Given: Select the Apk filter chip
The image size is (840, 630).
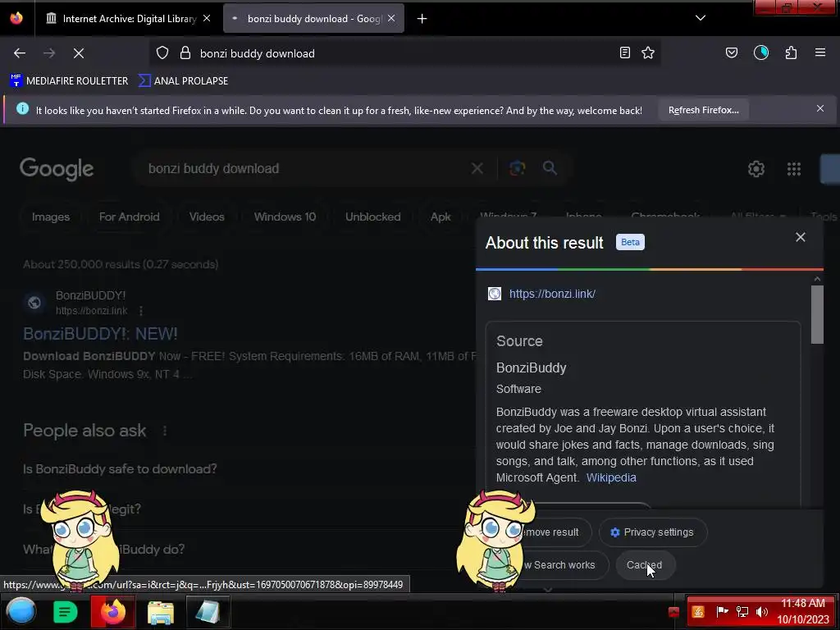Looking at the screenshot, I should coord(441,217).
